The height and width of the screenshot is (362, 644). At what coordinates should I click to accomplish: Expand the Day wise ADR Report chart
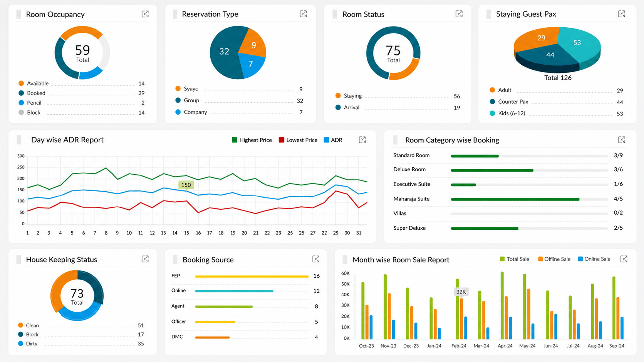tap(362, 140)
